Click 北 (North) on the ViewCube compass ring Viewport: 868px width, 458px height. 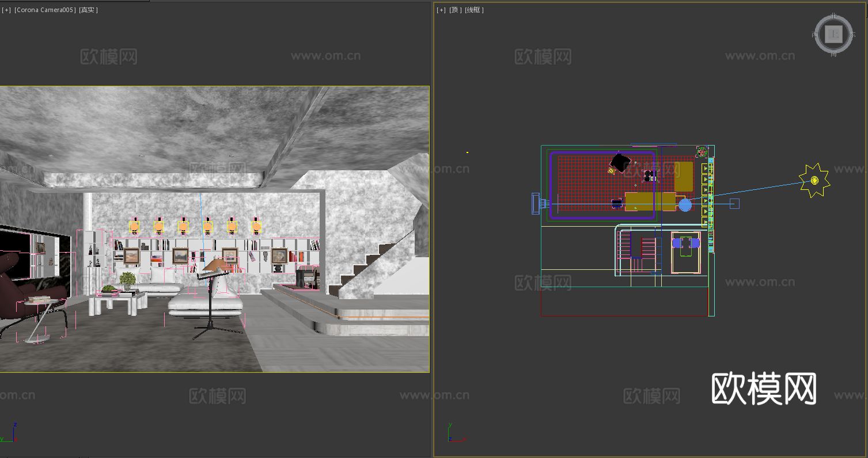pyautogui.click(x=833, y=16)
